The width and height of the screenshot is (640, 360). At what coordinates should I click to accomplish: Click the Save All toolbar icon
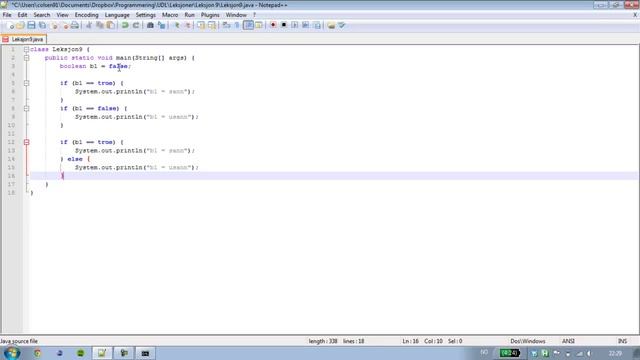pos(42,25)
